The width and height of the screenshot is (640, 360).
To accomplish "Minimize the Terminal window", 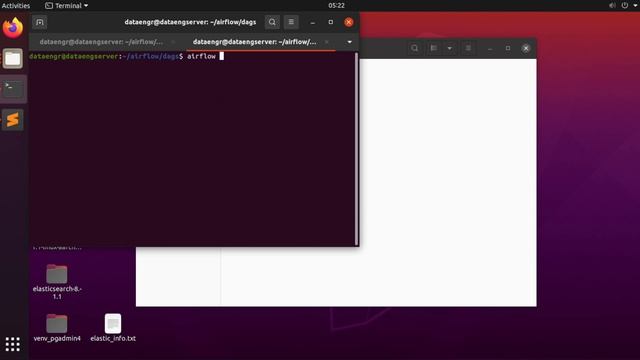I will point(313,22).
